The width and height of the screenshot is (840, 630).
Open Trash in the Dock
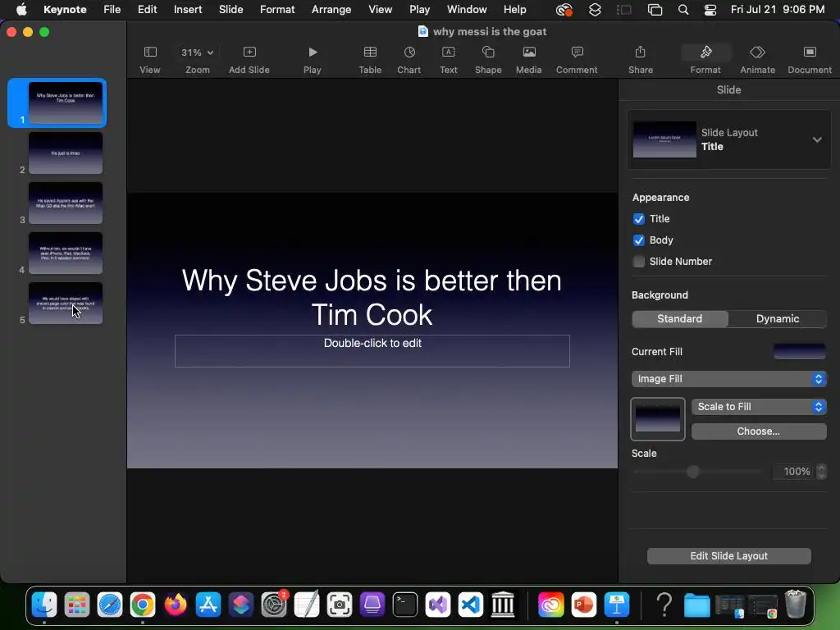click(796, 605)
